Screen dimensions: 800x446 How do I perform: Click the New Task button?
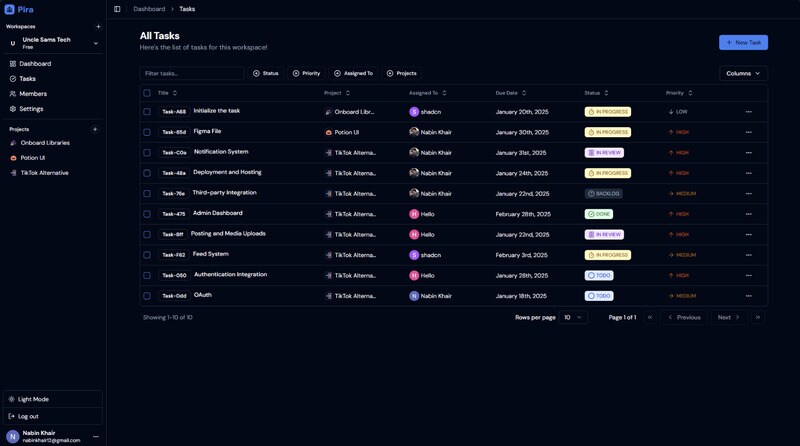pos(743,43)
